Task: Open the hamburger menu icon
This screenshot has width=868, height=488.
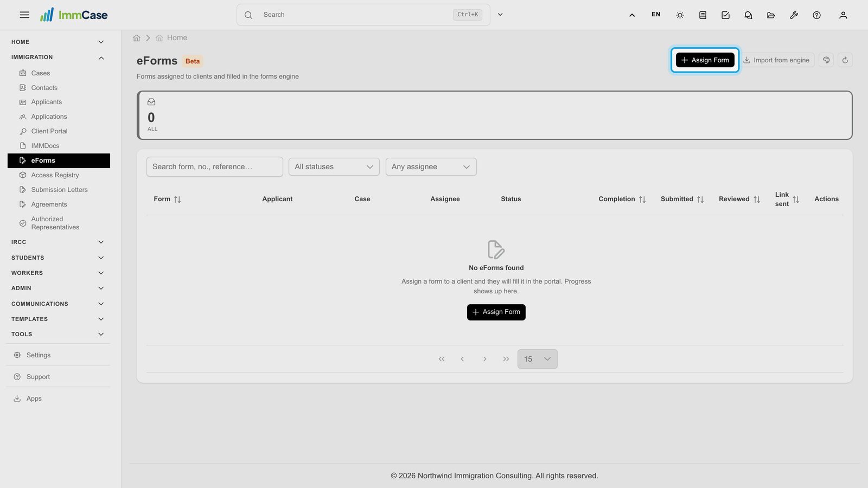Action: point(24,15)
